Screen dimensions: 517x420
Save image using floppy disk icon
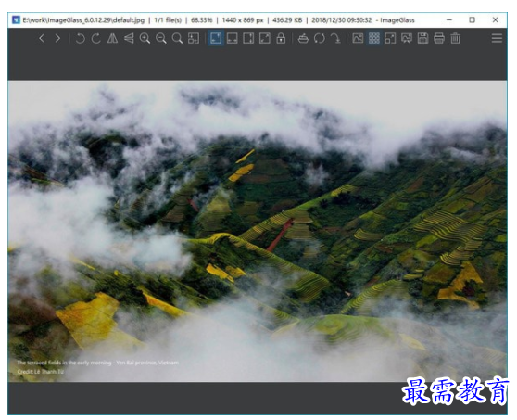click(422, 38)
